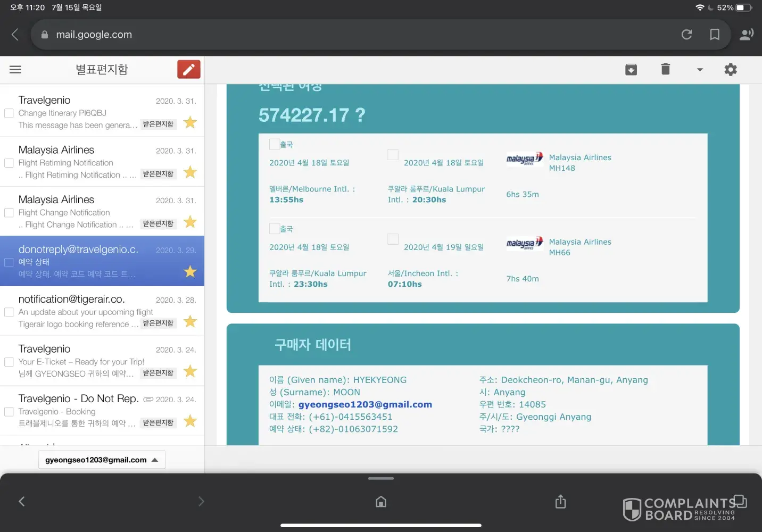Select checkbox for Your E-Ticket email
Viewport: 762px width, 532px height.
coord(9,362)
